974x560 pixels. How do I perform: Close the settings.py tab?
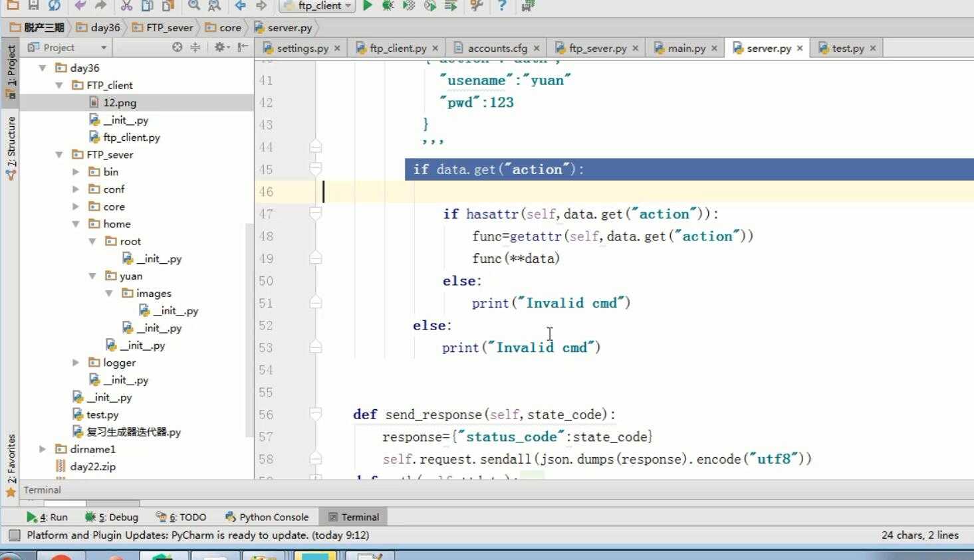(337, 48)
